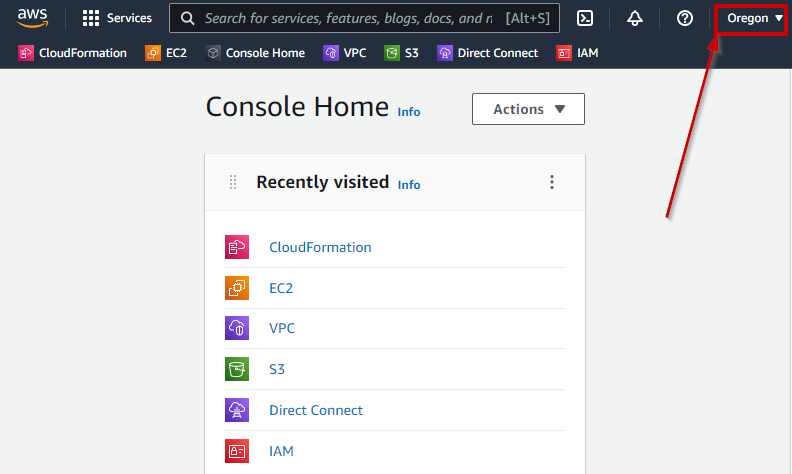Open the help question-mark menu
The height and width of the screenshot is (474, 792).
[x=685, y=18]
